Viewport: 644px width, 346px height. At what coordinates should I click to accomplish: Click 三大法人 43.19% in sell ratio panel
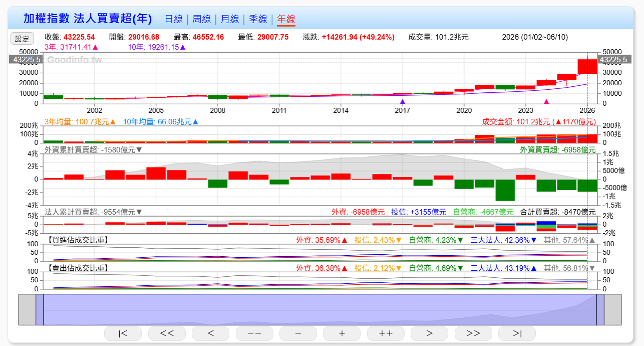coord(504,268)
